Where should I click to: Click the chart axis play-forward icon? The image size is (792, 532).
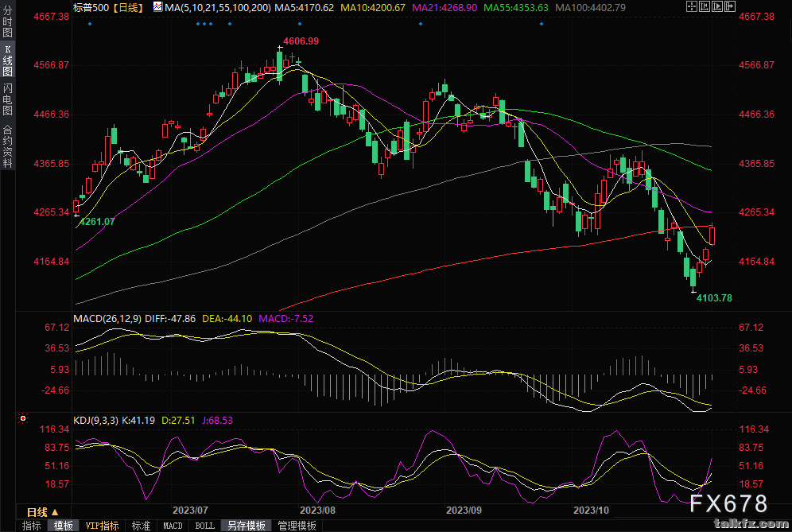point(717,6)
